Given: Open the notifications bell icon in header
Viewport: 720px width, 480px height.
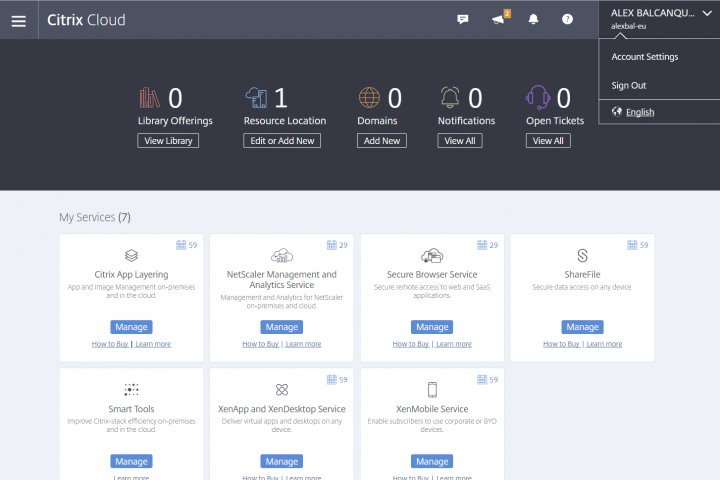Looking at the screenshot, I should (533, 20).
